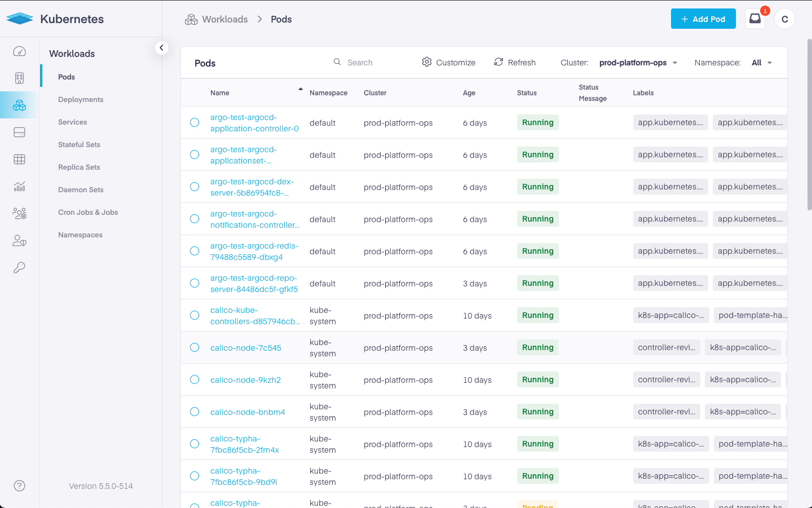Click the Add Pod button
Image resolution: width=812 pixels, height=508 pixels.
703,19
